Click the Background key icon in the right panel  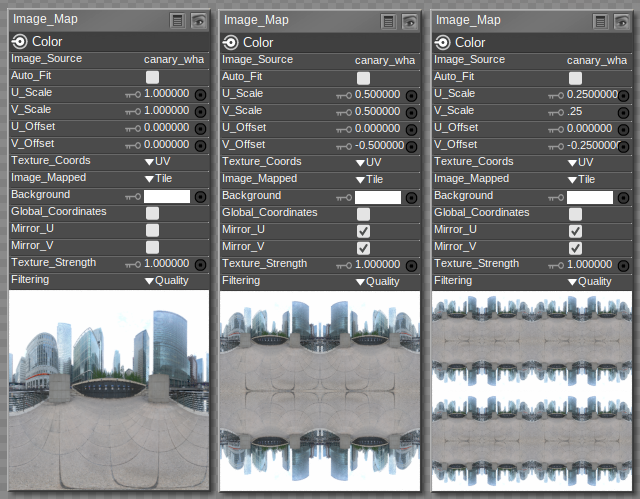coord(556,197)
